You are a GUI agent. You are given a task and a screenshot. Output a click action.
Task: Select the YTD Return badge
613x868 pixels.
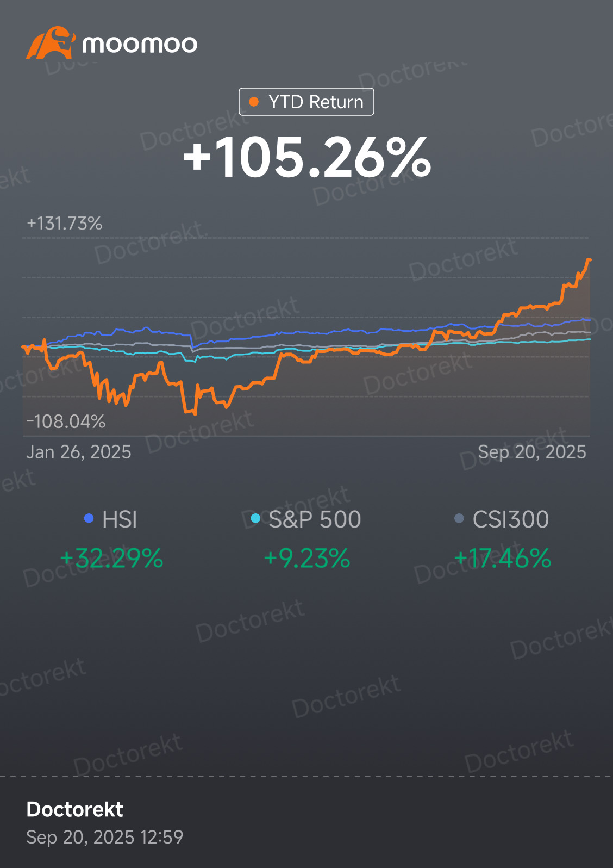coord(306,102)
